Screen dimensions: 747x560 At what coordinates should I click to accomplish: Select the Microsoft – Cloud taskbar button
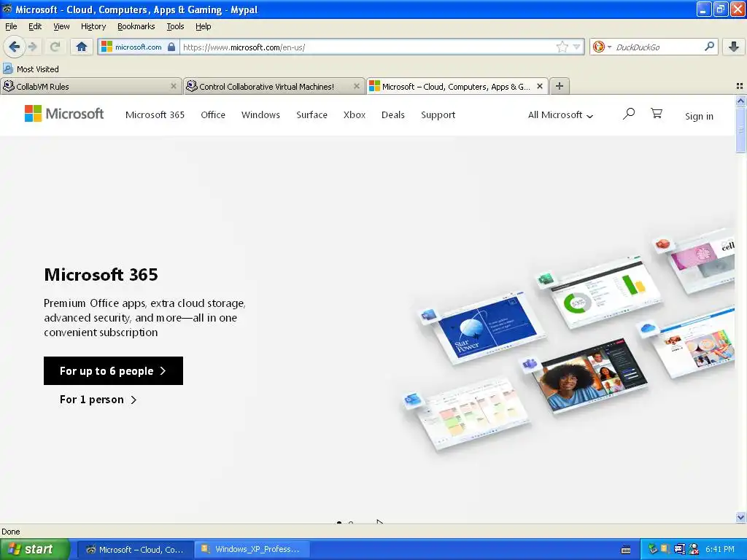pyautogui.click(x=135, y=550)
